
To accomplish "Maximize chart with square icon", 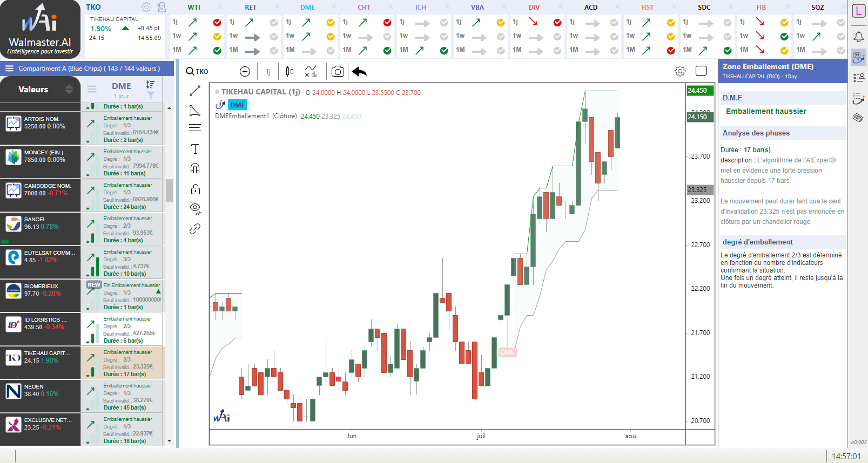I will click(701, 71).
